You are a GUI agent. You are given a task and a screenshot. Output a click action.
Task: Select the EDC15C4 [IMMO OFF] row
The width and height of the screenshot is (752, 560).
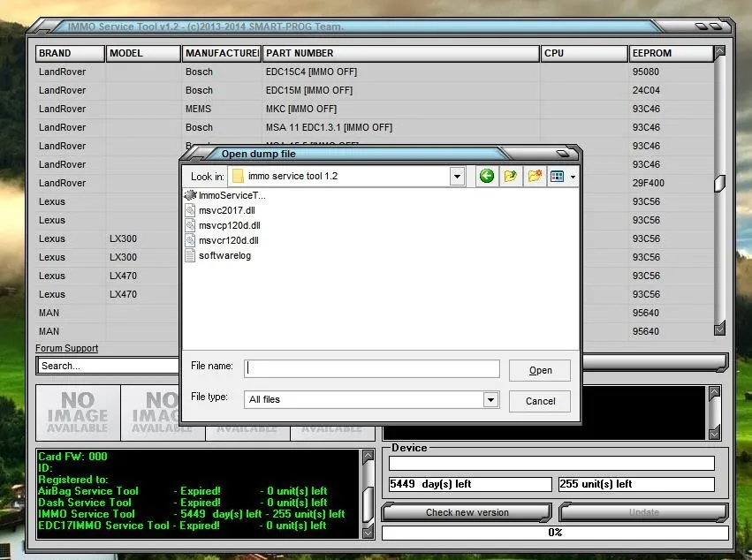click(374, 72)
